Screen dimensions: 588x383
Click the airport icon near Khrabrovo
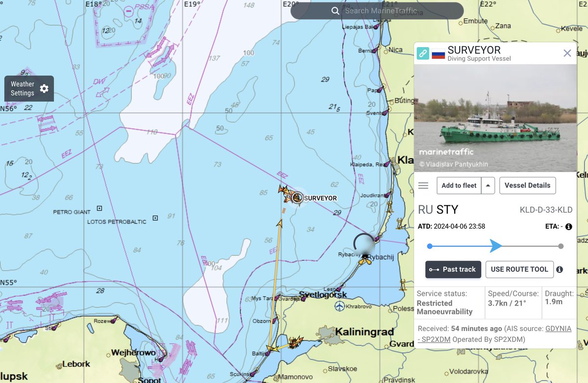(x=340, y=307)
